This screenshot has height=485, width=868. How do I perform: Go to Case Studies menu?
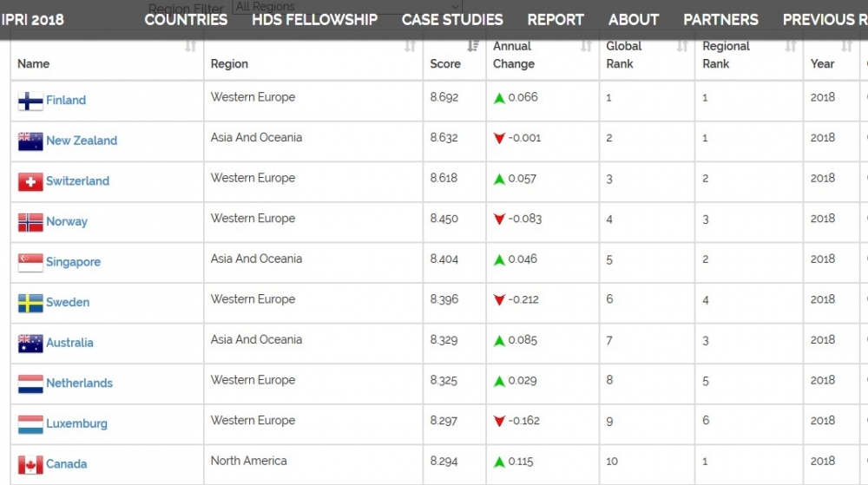[452, 19]
